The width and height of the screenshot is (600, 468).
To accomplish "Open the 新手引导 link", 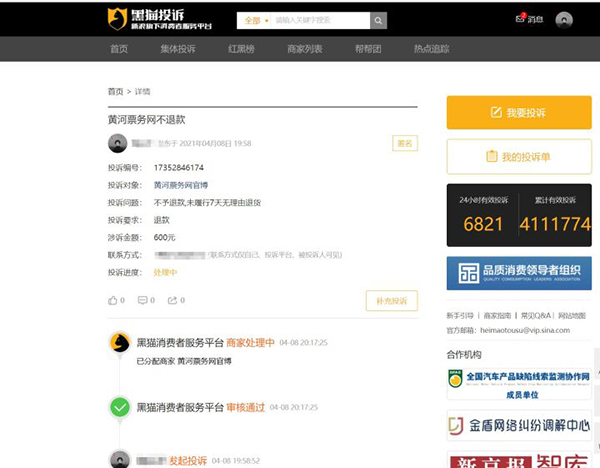I will [460, 316].
